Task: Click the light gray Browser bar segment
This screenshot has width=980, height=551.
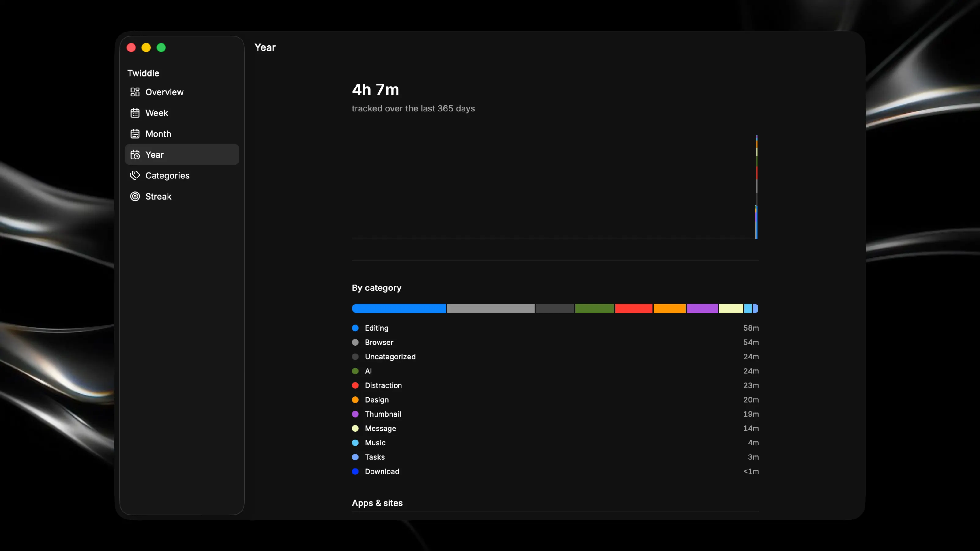Action: 491,308
